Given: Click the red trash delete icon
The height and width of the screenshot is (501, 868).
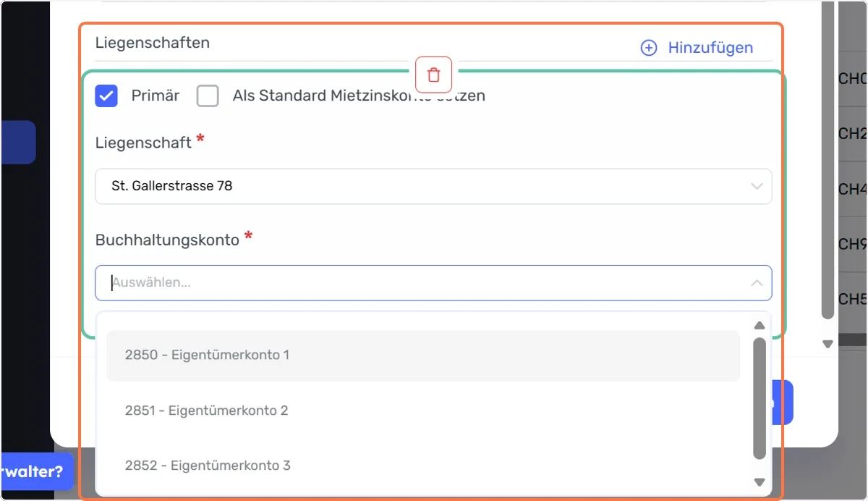Looking at the screenshot, I should (433, 75).
